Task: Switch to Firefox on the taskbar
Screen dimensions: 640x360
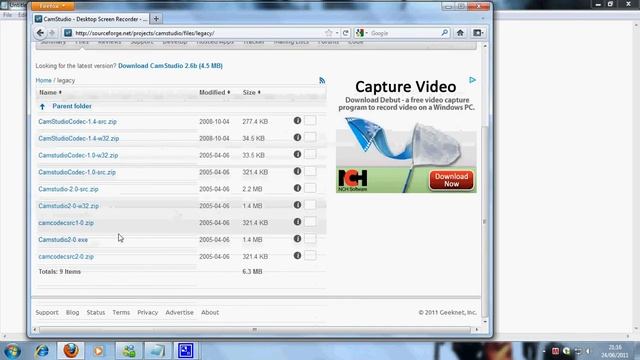Action: [71, 351]
